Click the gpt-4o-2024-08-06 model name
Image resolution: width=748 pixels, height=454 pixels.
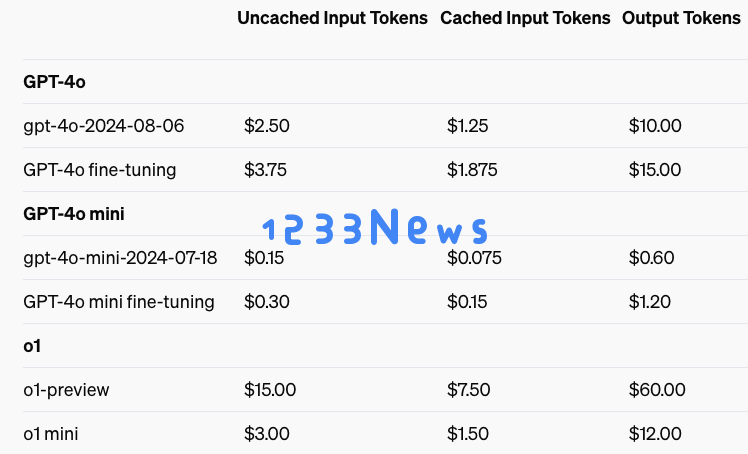(104, 126)
